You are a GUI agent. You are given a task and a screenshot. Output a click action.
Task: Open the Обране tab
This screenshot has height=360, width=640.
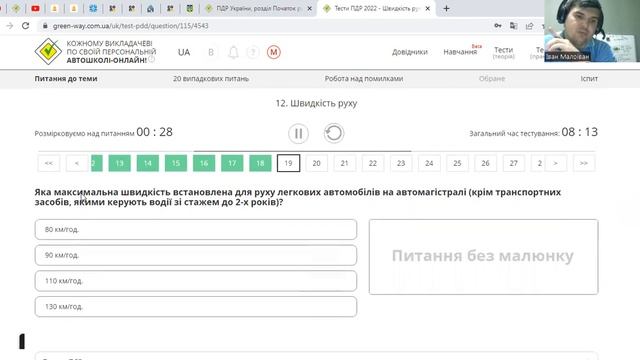coord(492,78)
